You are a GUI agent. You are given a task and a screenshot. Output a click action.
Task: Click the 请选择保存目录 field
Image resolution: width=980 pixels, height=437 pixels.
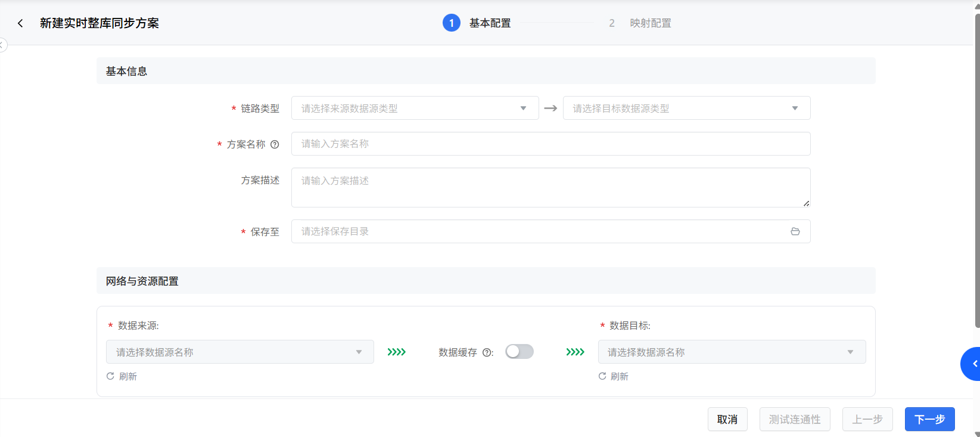click(550, 231)
